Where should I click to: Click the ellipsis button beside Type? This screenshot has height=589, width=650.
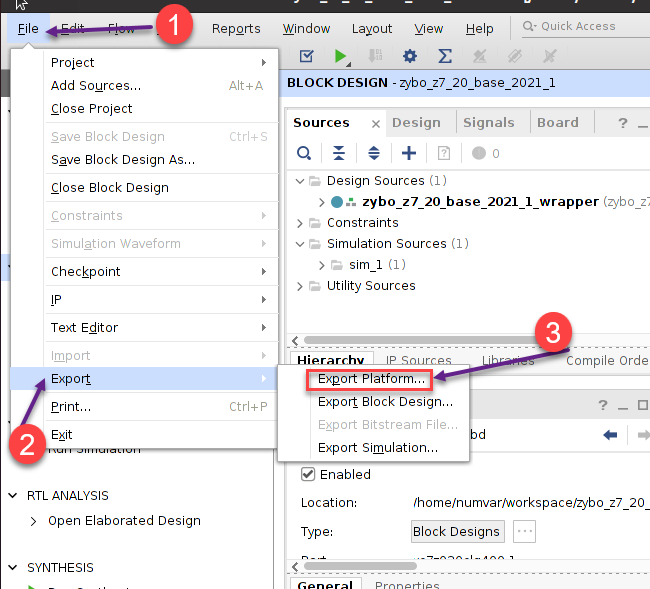tap(524, 532)
